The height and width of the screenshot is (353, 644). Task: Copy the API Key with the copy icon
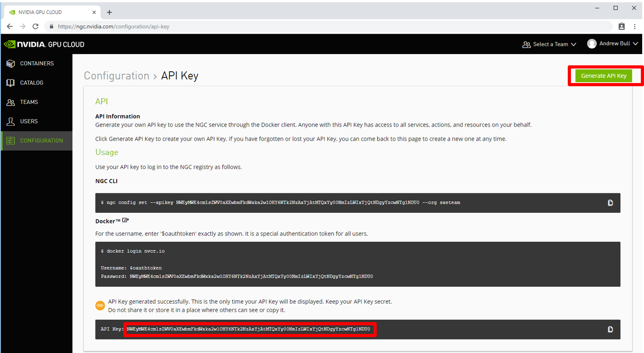610,329
